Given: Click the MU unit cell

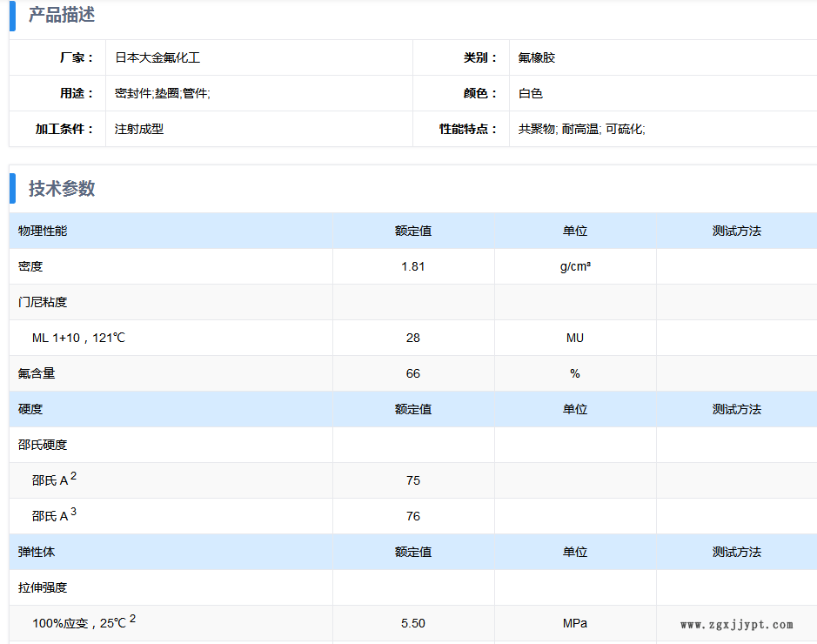Looking at the screenshot, I should point(575,338).
